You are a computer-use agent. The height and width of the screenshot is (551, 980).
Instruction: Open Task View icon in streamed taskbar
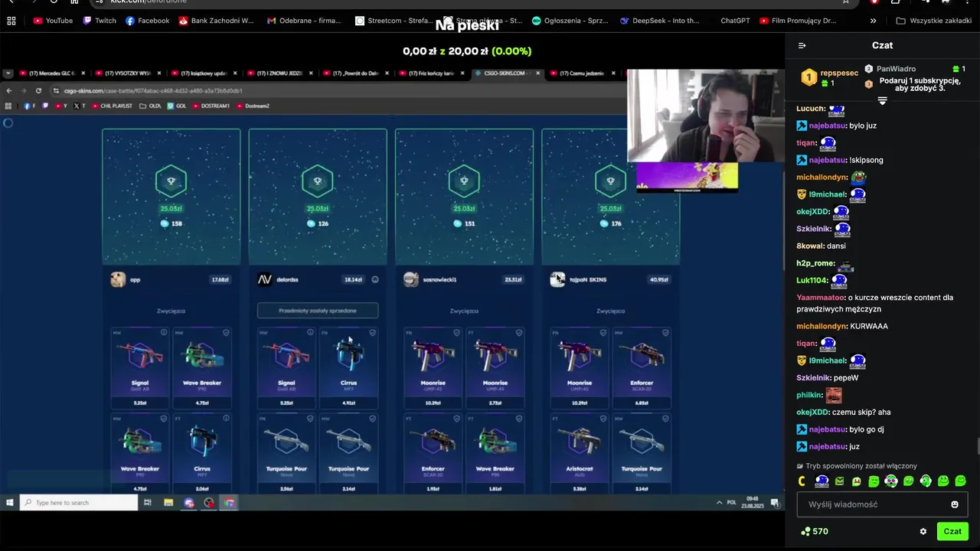point(147,503)
